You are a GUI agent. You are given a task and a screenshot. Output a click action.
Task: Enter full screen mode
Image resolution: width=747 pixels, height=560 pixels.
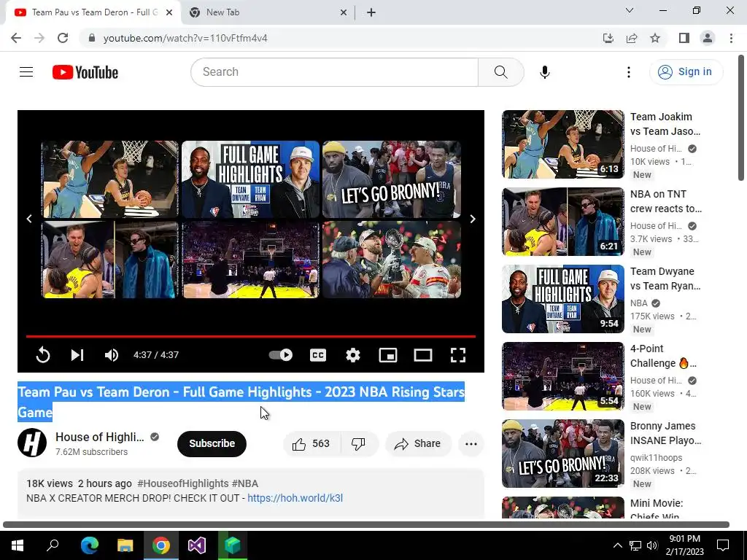click(x=458, y=355)
